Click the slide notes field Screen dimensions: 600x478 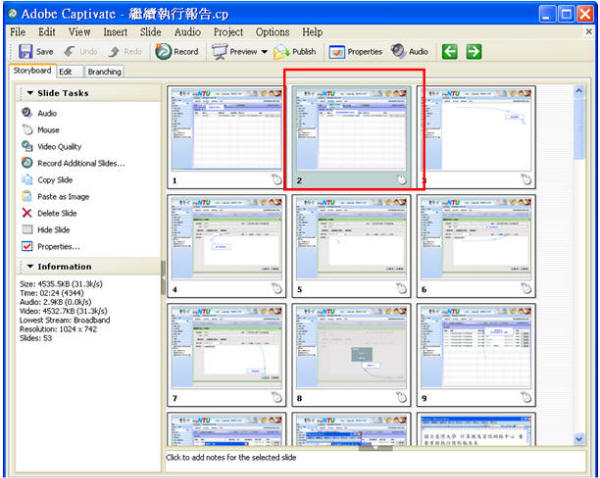[375, 461]
